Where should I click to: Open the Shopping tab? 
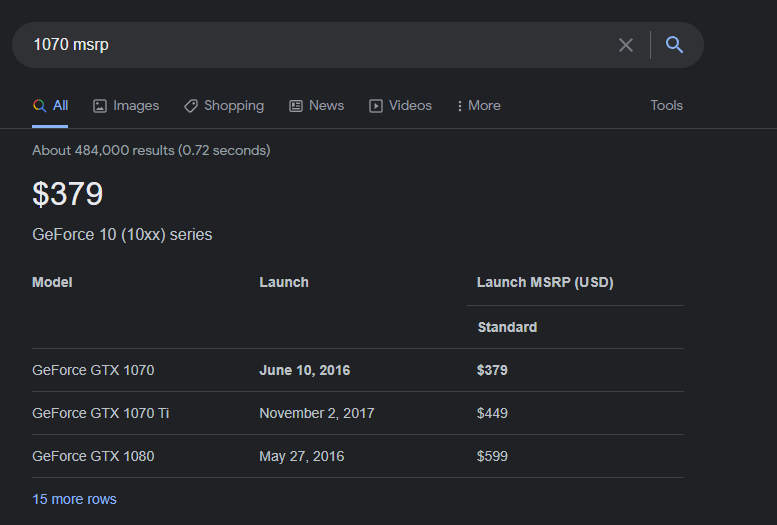click(x=224, y=106)
